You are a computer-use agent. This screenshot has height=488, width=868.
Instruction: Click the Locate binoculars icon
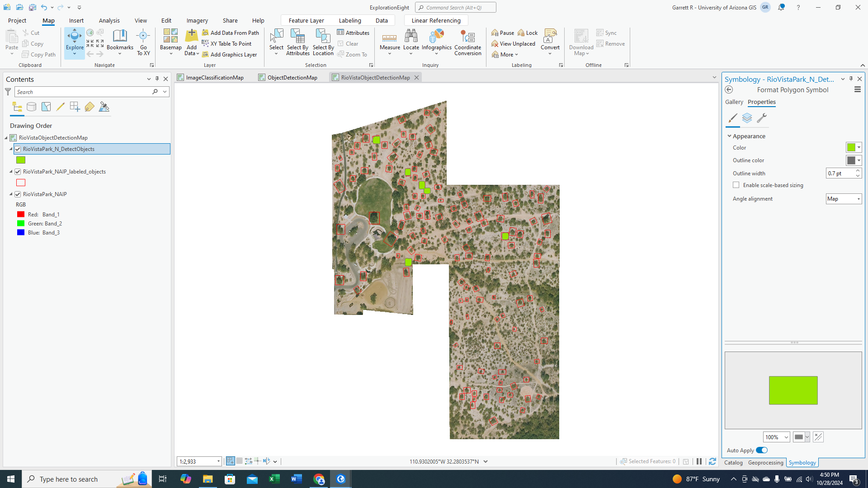(x=411, y=36)
